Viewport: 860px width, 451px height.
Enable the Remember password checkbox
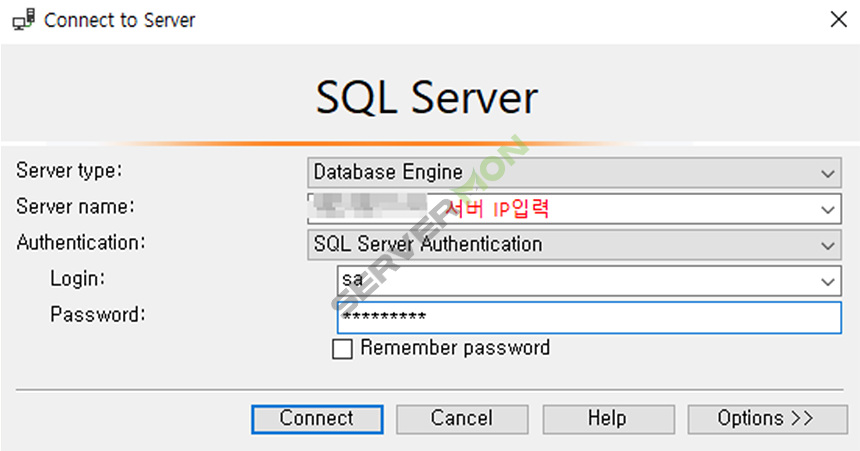(342, 349)
